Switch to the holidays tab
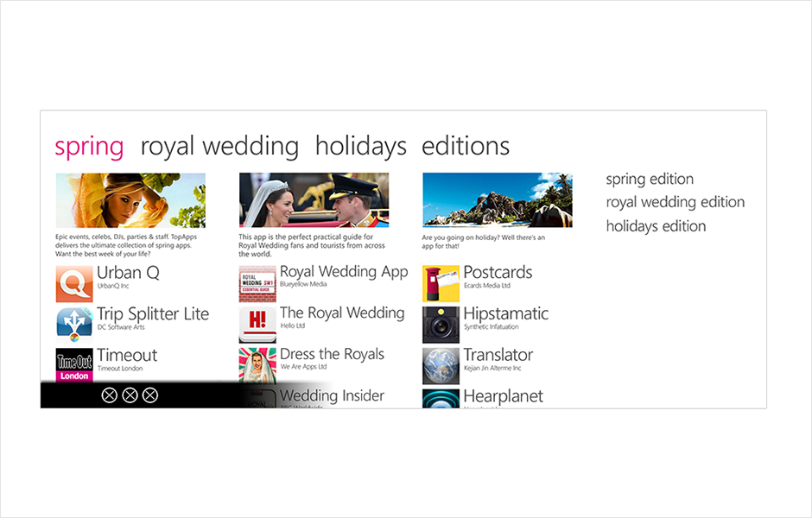The image size is (812, 518). click(x=361, y=147)
